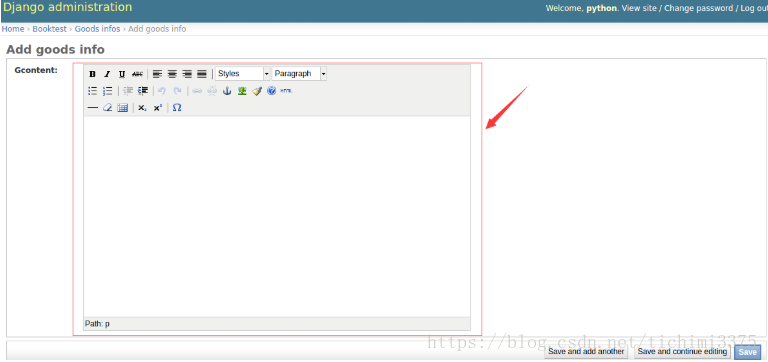Click the redo arrow icon
This screenshot has width=768, height=362.
coord(177,91)
